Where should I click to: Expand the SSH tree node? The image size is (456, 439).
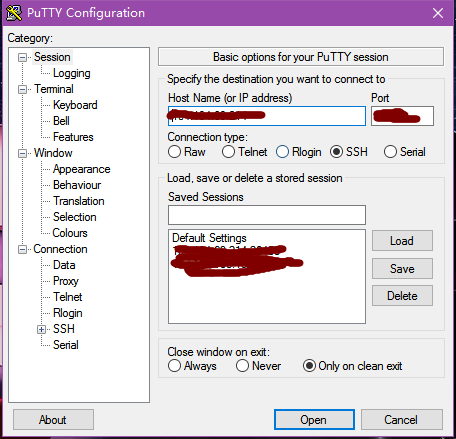(x=41, y=329)
